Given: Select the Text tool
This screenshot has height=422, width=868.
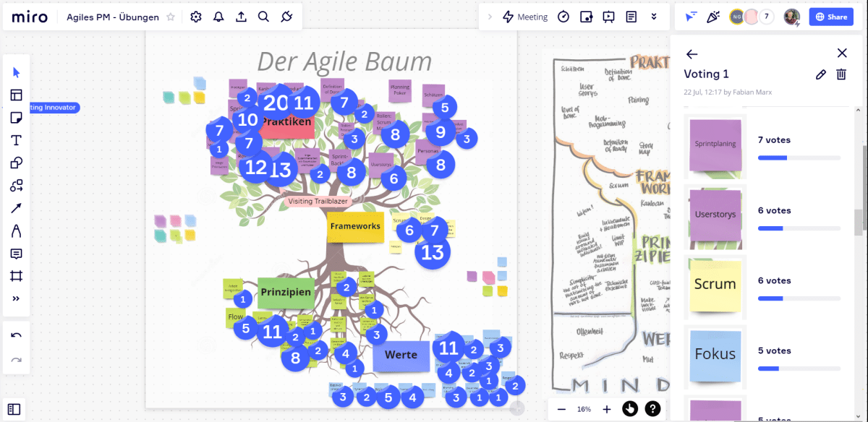Looking at the screenshot, I should point(17,140).
